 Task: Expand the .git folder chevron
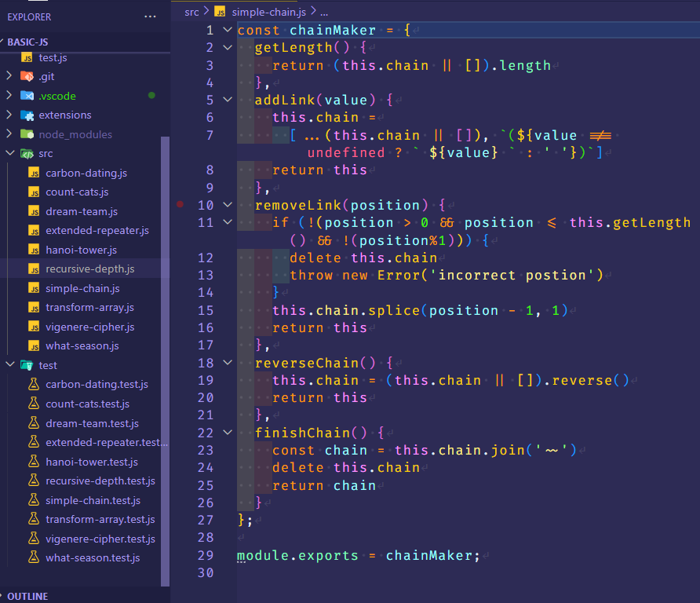coord(9,76)
